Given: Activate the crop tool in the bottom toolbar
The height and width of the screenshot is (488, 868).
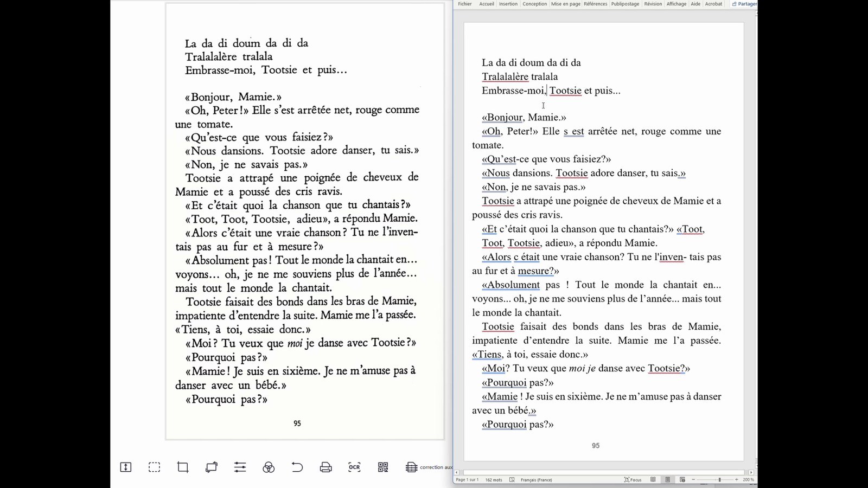Looking at the screenshot, I should point(183,467).
